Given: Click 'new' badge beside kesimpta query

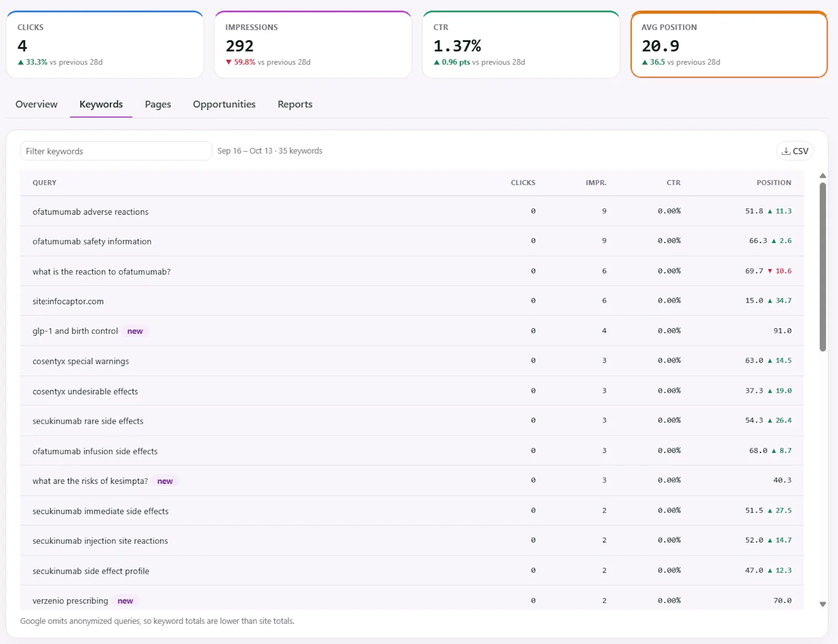Looking at the screenshot, I should [165, 481].
